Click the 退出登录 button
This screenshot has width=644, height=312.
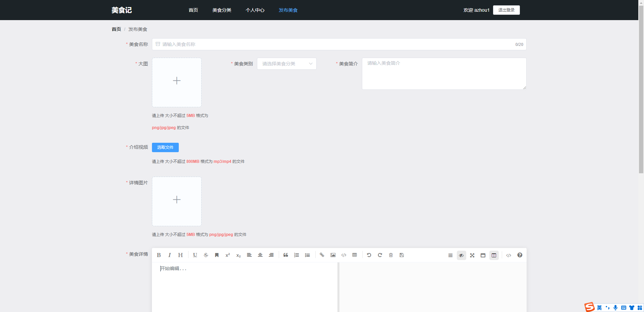pos(506,10)
